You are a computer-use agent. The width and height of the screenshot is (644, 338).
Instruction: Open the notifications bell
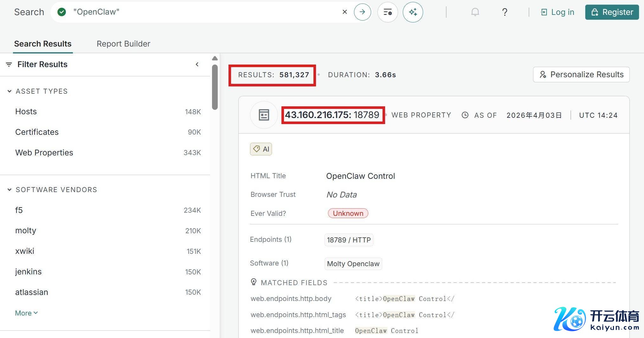click(475, 12)
